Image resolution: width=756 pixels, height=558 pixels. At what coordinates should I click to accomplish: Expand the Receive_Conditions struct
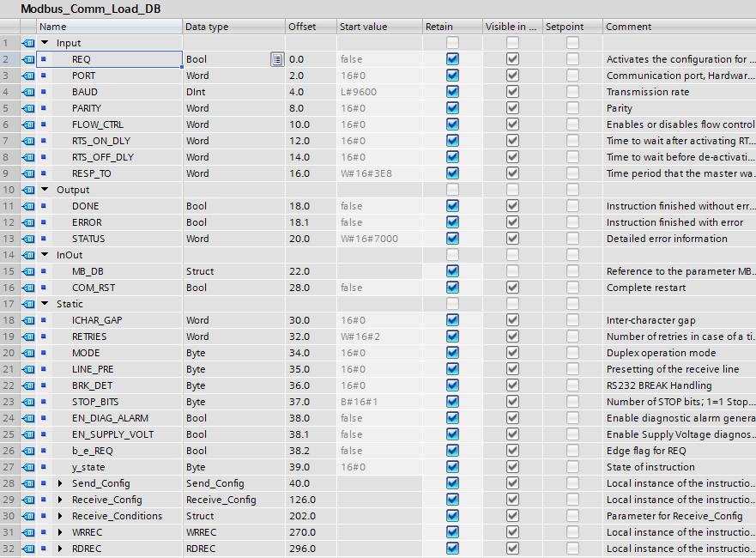[60, 516]
